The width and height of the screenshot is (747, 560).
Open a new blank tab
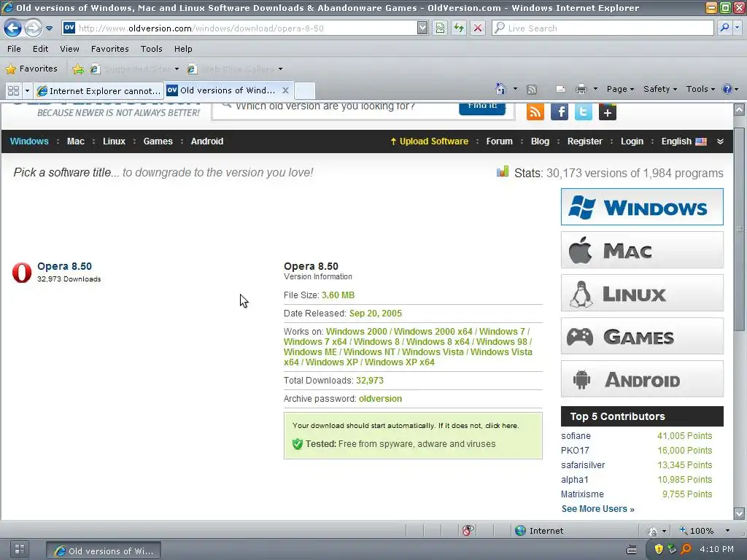[x=305, y=90]
